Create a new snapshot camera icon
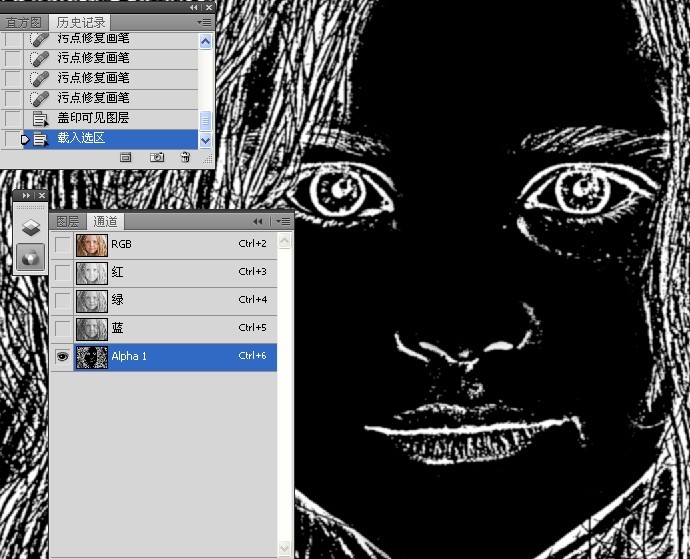Viewport: 690px width, 559px height. [x=157, y=157]
